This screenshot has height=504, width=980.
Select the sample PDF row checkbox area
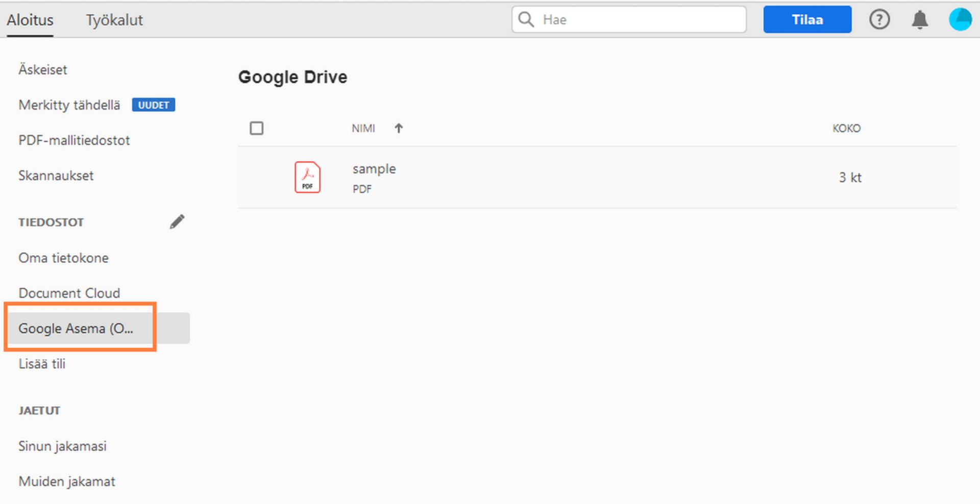pos(257,177)
